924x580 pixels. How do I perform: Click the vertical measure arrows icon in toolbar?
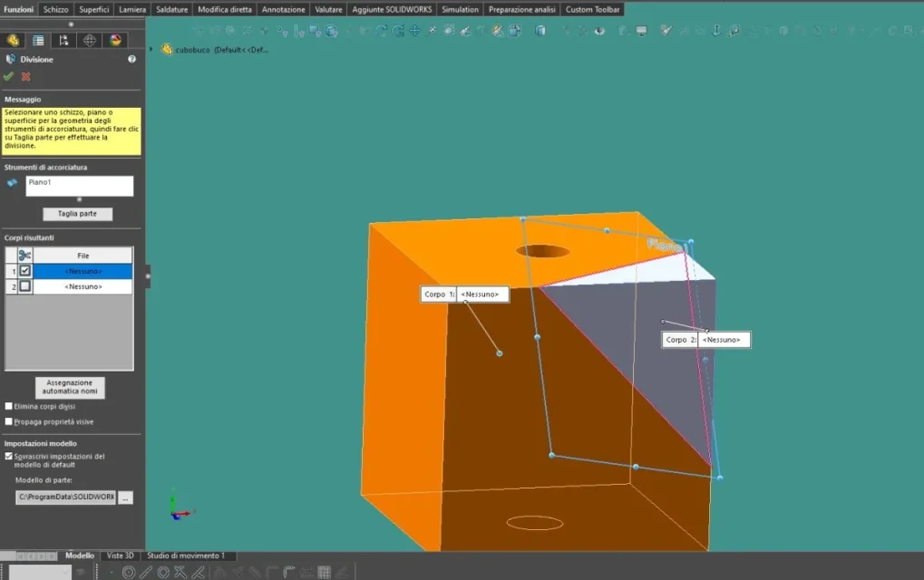(716, 31)
